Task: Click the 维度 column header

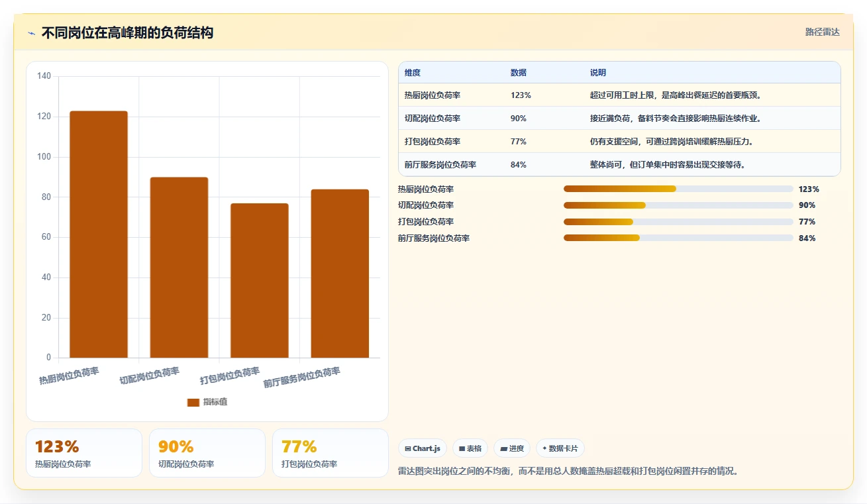Action: 413,73
